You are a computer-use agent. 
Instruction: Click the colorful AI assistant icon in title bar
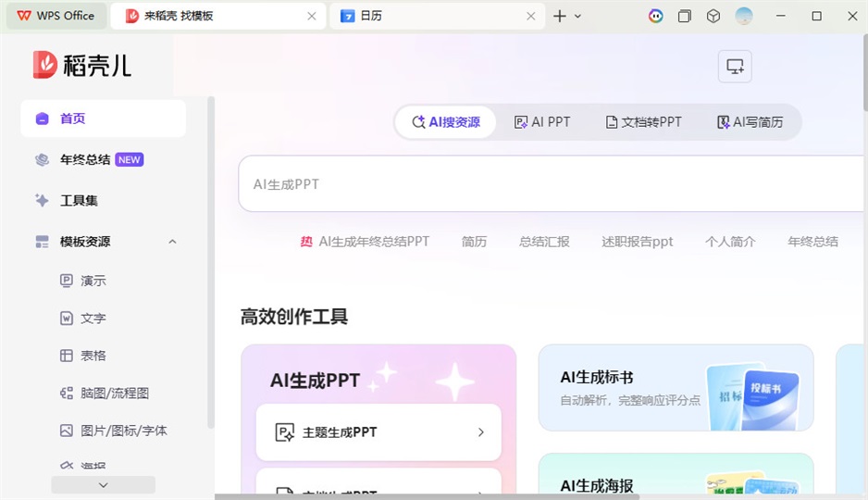[655, 16]
